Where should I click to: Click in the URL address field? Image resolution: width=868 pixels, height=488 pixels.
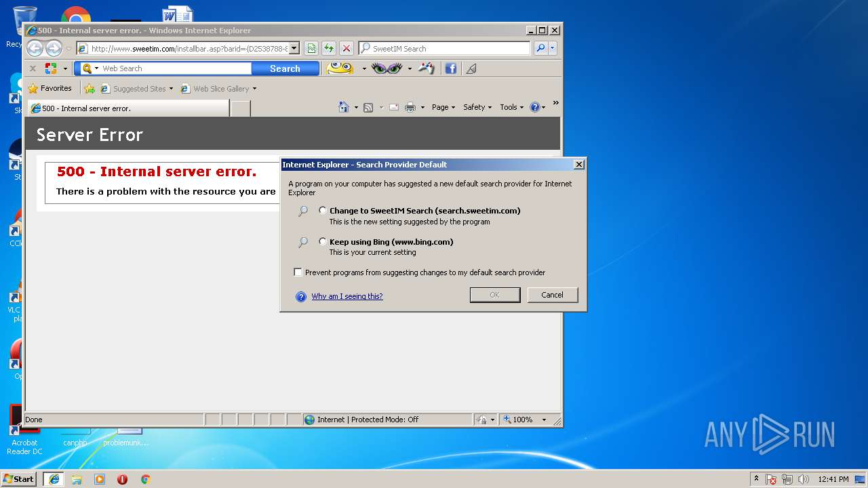point(190,49)
